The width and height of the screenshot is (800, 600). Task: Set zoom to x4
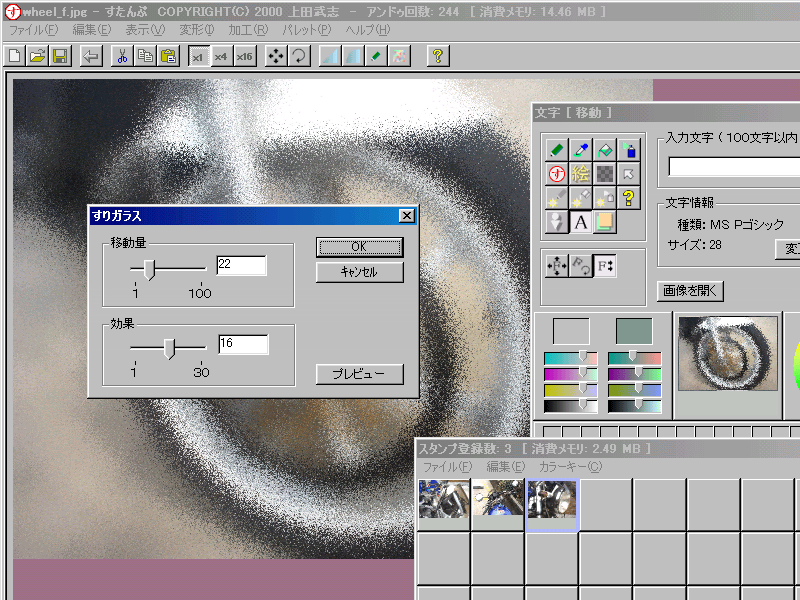pos(221,56)
